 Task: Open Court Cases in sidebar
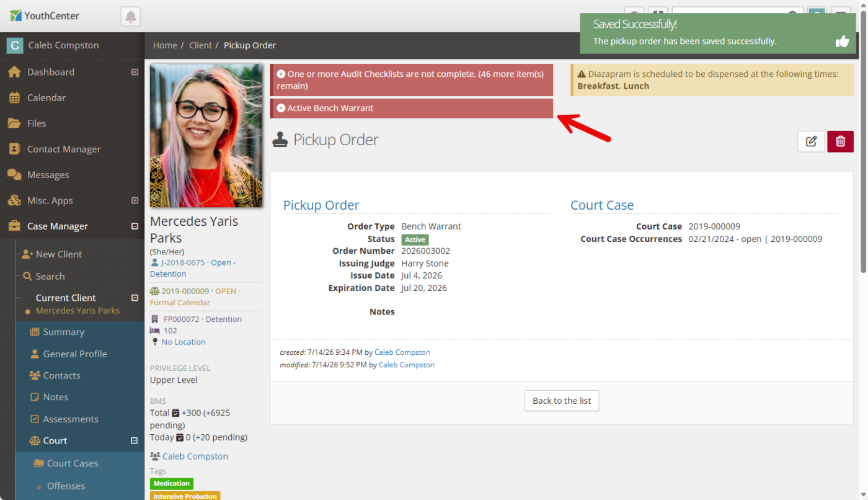(x=72, y=463)
